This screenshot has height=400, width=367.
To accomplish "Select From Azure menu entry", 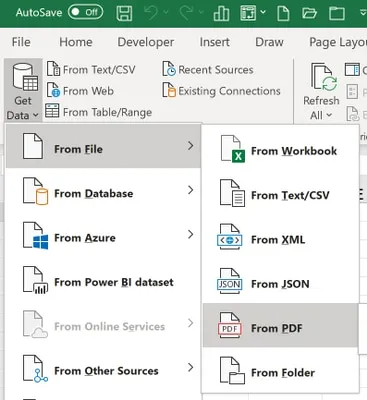I will [103, 235].
